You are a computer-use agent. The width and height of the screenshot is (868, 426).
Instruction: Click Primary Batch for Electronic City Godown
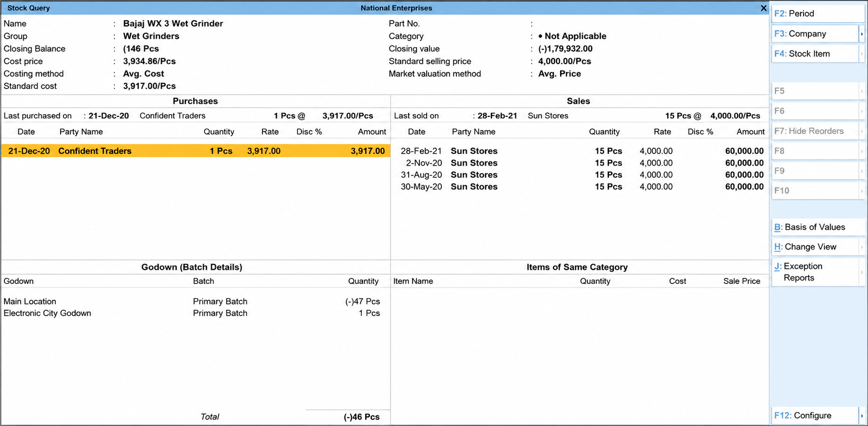[x=220, y=313]
